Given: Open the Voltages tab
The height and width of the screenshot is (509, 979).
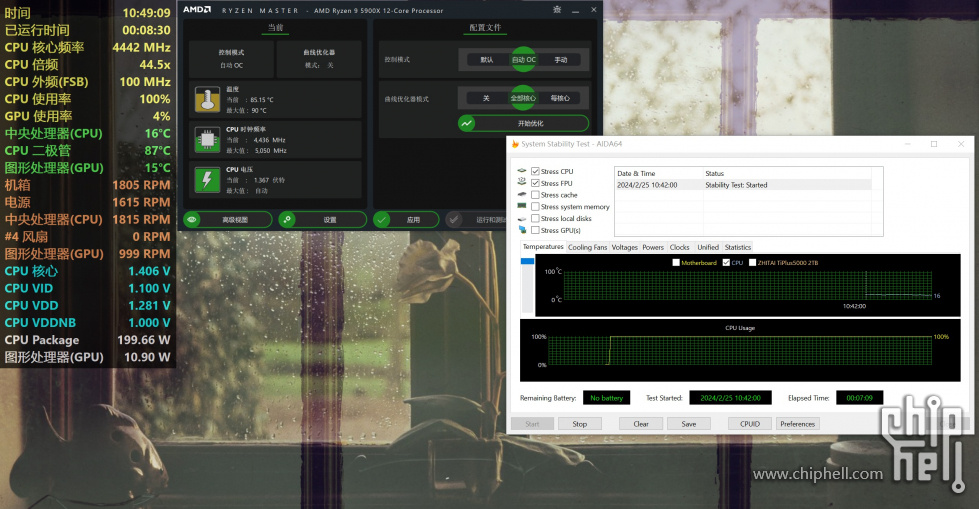Looking at the screenshot, I should [x=624, y=247].
